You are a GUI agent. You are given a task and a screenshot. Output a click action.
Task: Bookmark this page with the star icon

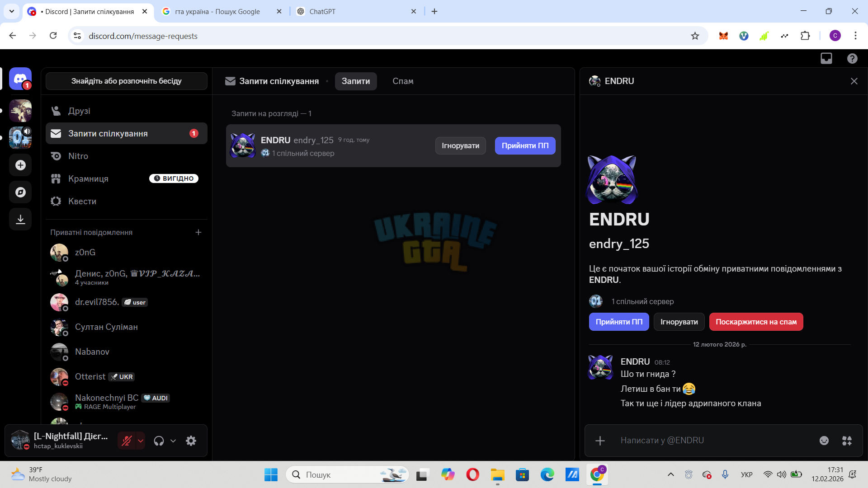point(695,36)
